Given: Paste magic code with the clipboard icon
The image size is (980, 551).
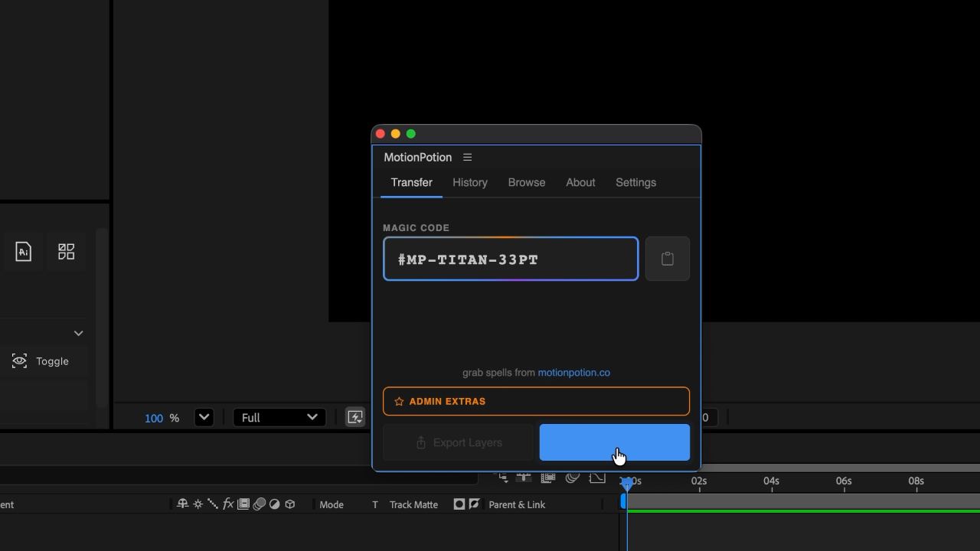Looking at the screenshot, I should pos(668,259).
